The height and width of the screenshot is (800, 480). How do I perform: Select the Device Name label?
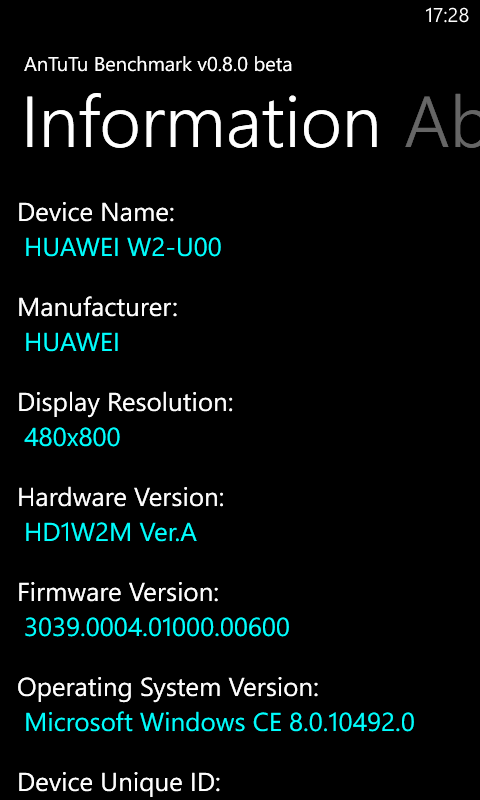click(x=96, y=212)
